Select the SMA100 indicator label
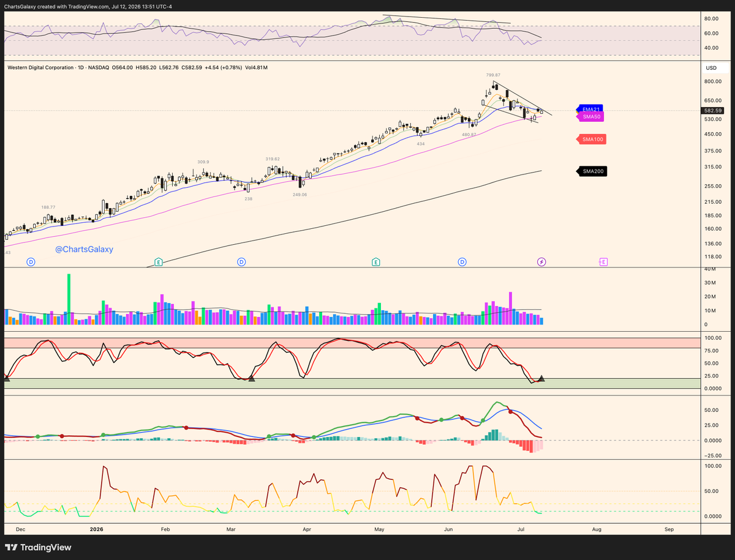The width and height of the screenshot is (735, 560). [592, 140]
